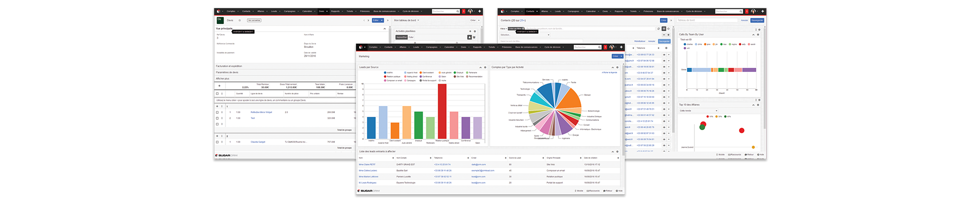Image resolution: width=980 pixels, height=204 pixels.
Task: Collapse the Comptes par Type par Activité dashlet
Action: (612, 67)
